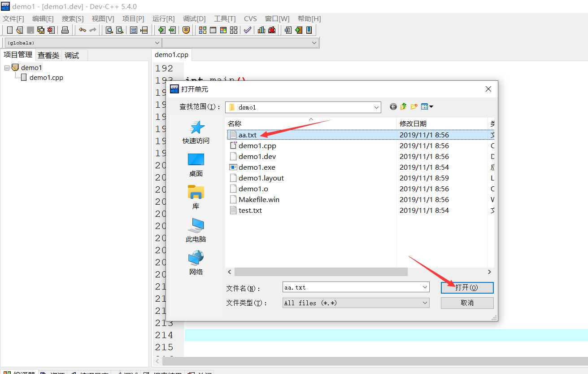Click the check mark debug icon
The height and width of the screenshot is (374, 588).
(x=248, y=30)
